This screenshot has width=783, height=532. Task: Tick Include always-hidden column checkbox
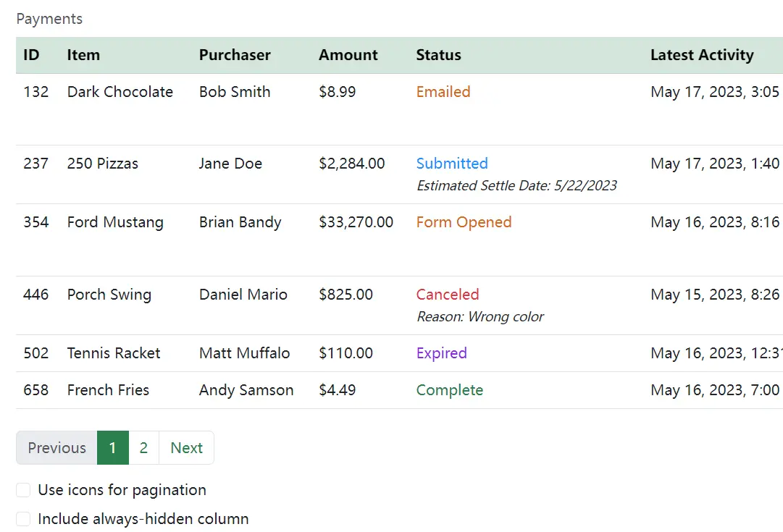coord(24,519)
